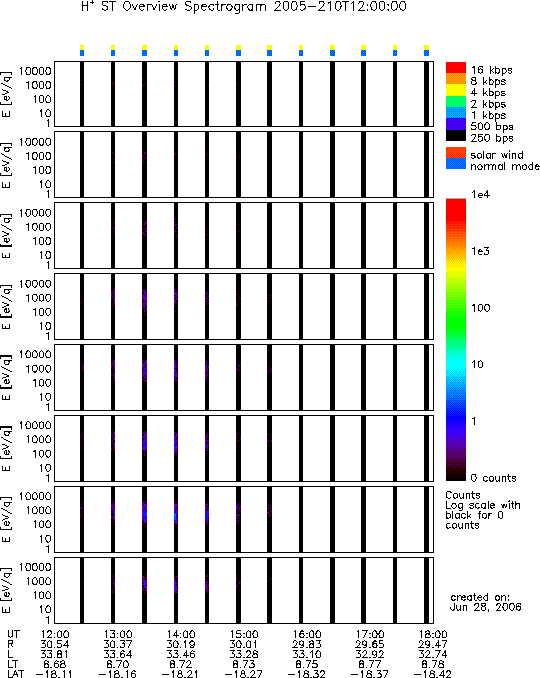Click the L value 32.74

point(433,654)
